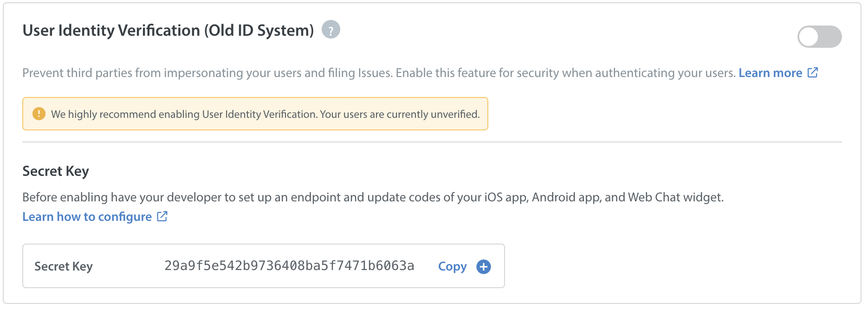Click the Before enabling developer instruction text
This screenshot has width=868, height=309.
tap(373, 197)
